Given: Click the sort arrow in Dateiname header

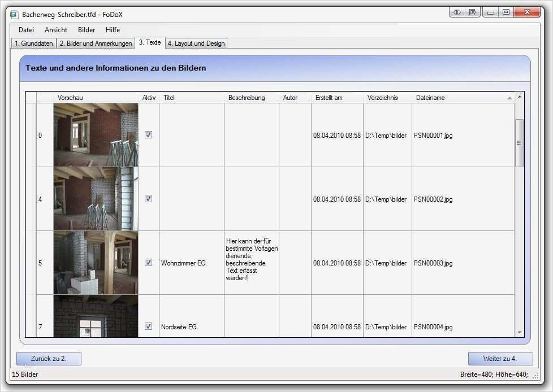Looking at the screenshot, I should [x=509, y=98].
